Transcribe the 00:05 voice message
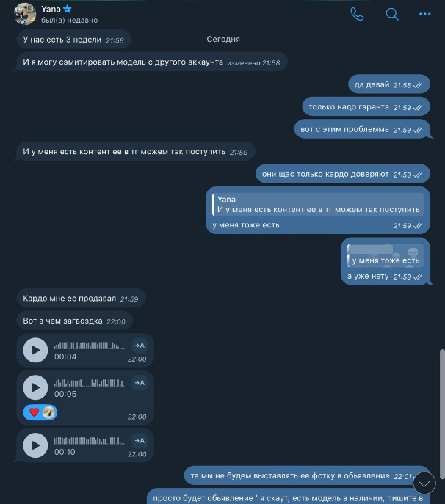Viewport: 445px width, 504px height. click(x=140, y=383)
